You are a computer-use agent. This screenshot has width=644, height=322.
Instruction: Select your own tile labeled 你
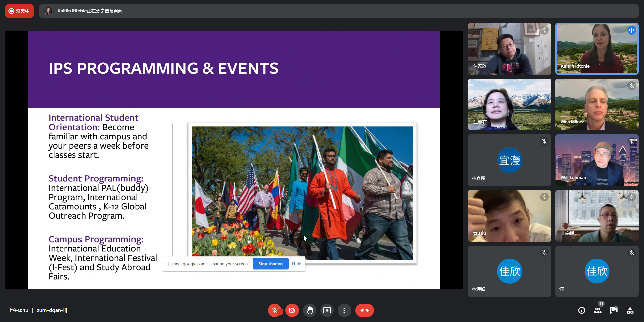pos(597,271)
